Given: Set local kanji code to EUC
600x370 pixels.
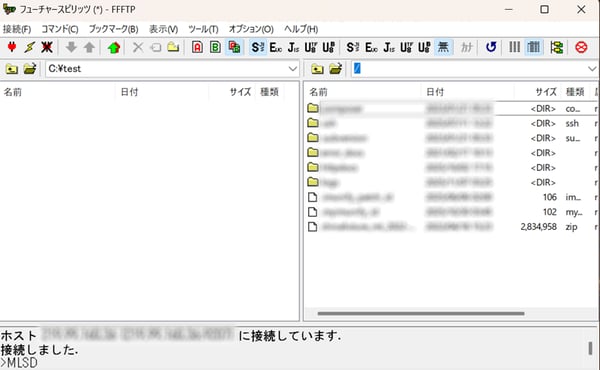Looking at the screenshot, I should click(x=276, y=47).
